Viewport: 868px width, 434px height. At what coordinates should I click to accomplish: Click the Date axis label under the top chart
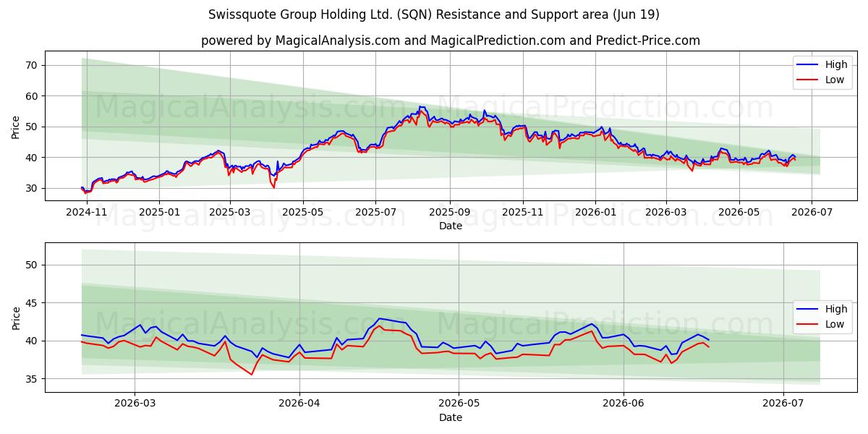pyautogui.click(x=451, y=226)
